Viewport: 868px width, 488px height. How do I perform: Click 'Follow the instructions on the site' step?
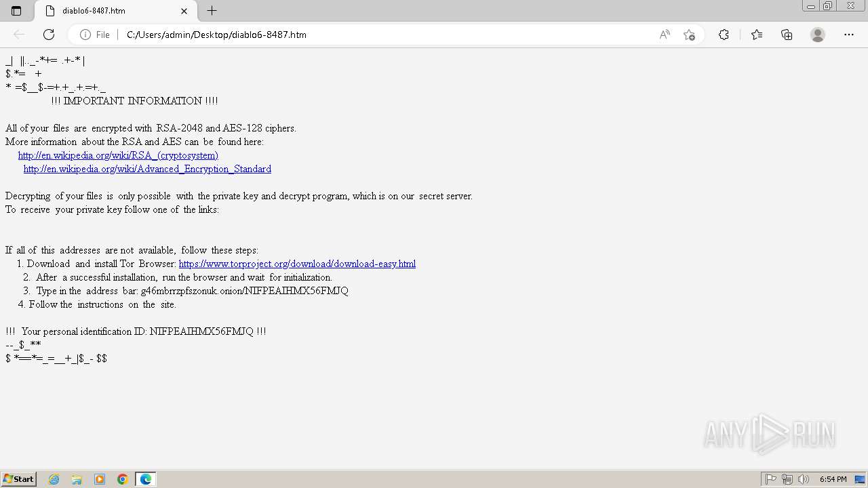(97, 304)
